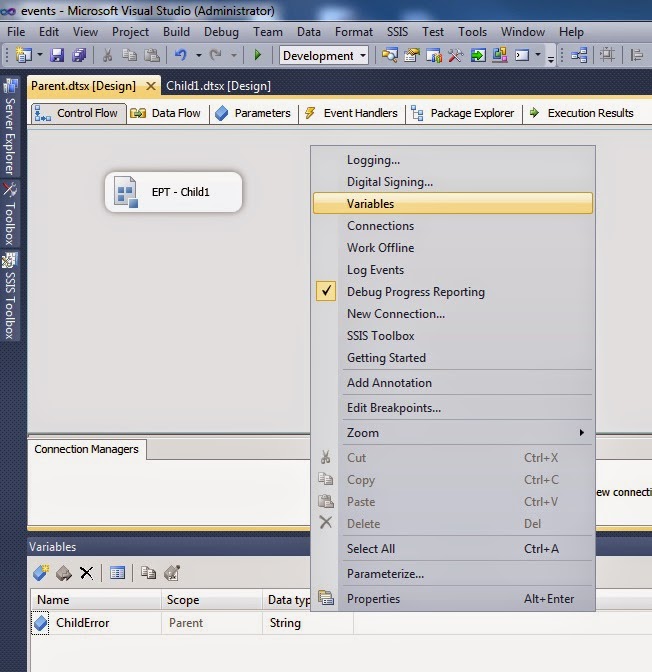Switch to the Data Flow tab
Viewport: 652px width, 672px height.
tap(165, 113)
